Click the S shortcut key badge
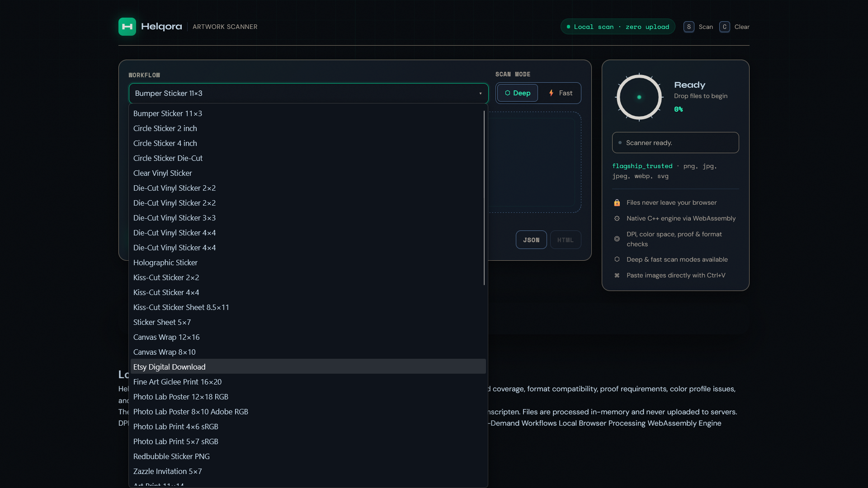Image resolution: width=868 pixels, height=488 pixels. (689, 27)
